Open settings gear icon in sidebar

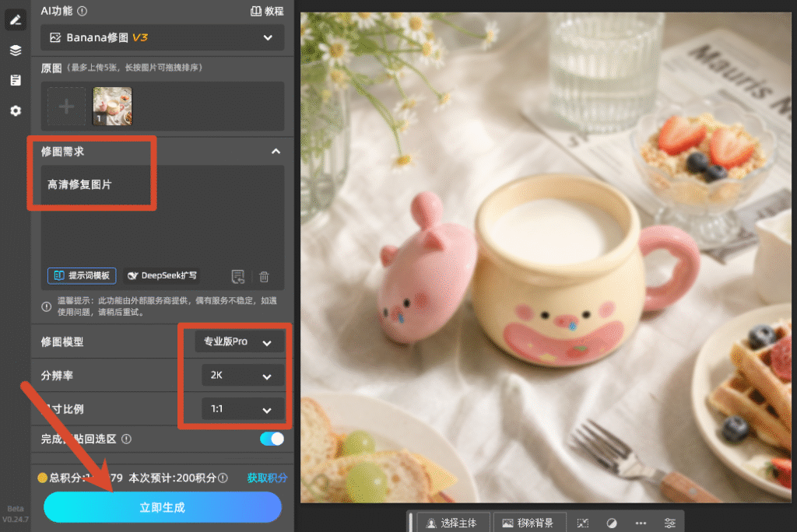pyautogui.click(x=16, y=110)
